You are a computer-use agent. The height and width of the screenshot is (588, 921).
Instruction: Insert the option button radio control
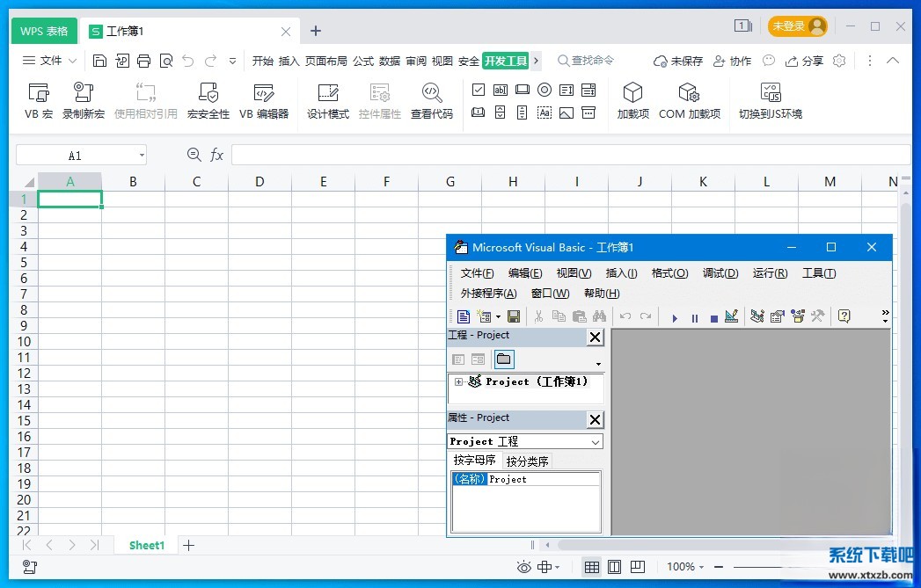point(545,90)
